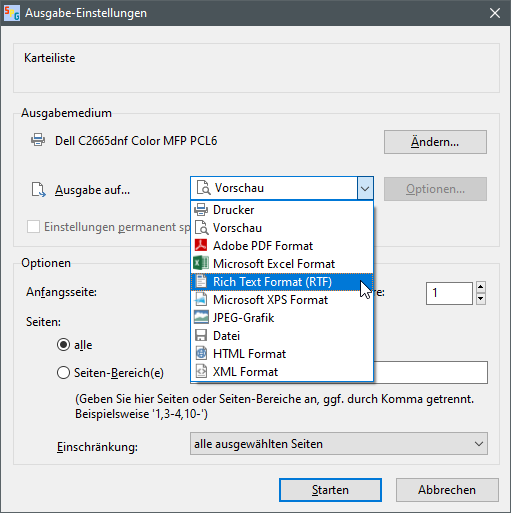This screenshot has height=513, width=511.
Task: Select the Drucker printer icon in the list
Action: point(201,210)
